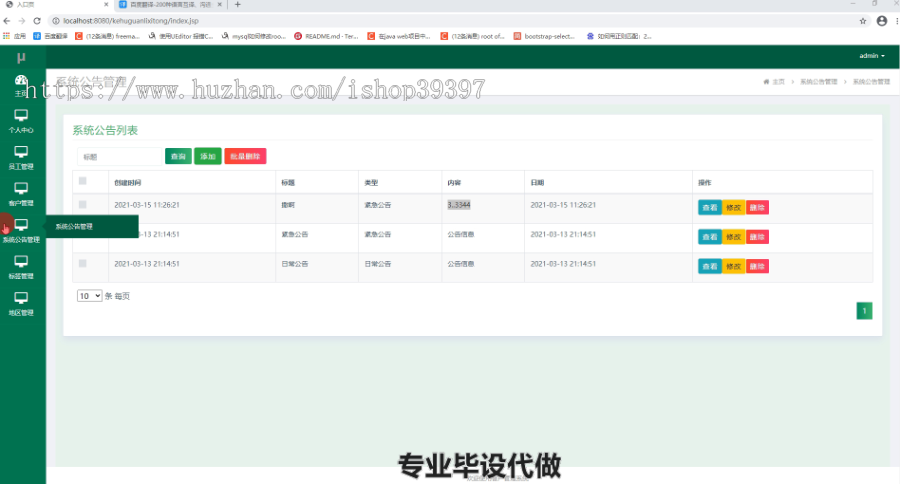Click 删除 for the 日常公告 row
The image size is (900, 484).
coord(757,266)
